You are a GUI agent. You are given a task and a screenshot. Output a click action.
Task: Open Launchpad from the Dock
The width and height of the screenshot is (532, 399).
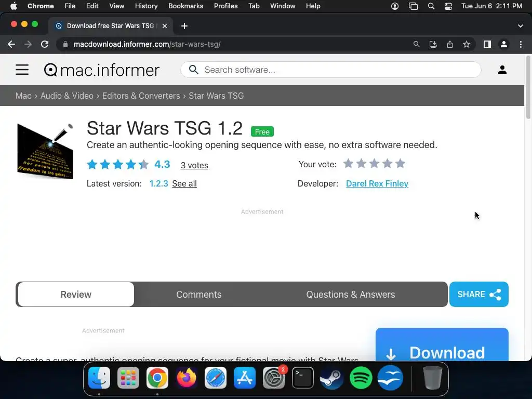click(x=128, y=378)
